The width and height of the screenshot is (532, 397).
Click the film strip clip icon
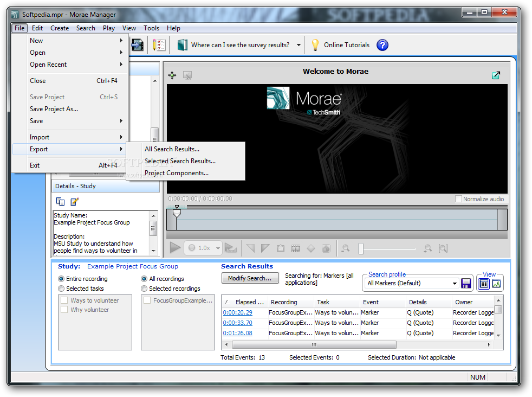click(296, 248)
